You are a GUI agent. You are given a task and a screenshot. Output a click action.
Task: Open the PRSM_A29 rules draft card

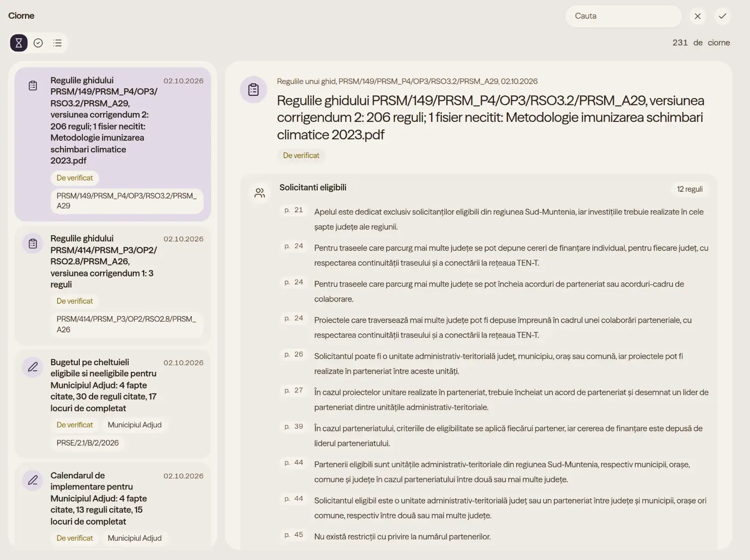click(112, 144)
